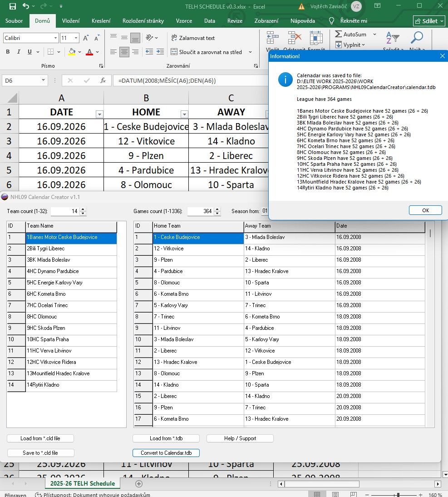This screenshot has height=497, width=448.
Task: Increase indent icon
Action: 160,52
